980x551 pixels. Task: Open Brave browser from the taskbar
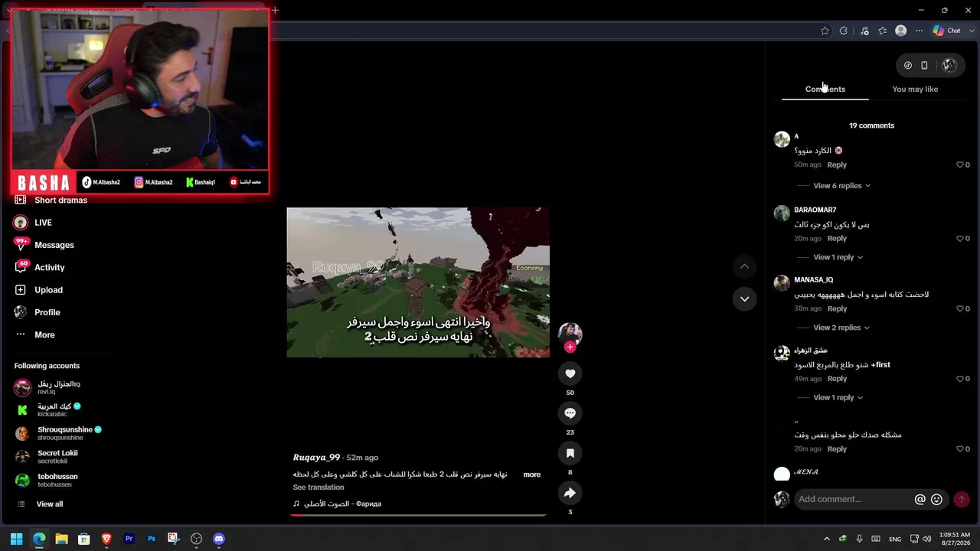[x=106, y=539]
